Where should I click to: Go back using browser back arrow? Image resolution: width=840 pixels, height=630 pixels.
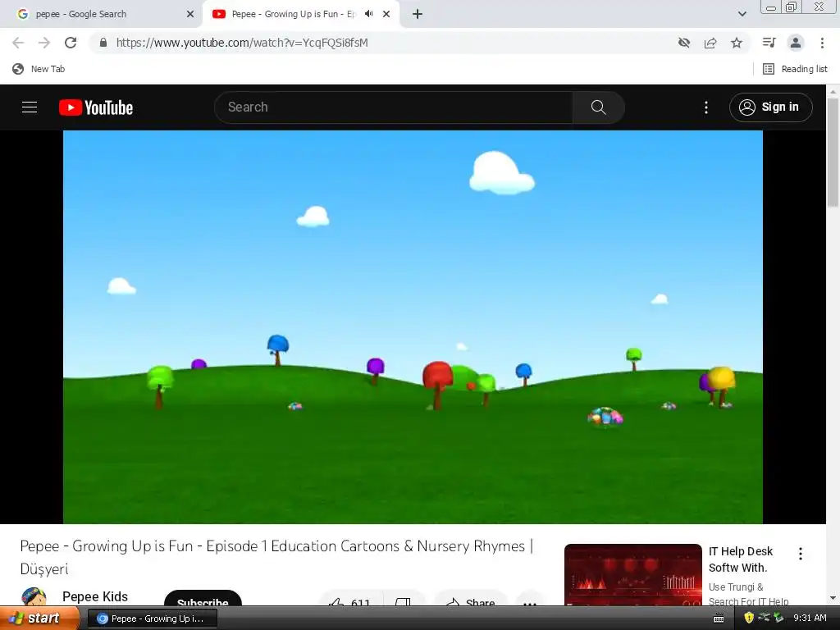pos(18,43)
